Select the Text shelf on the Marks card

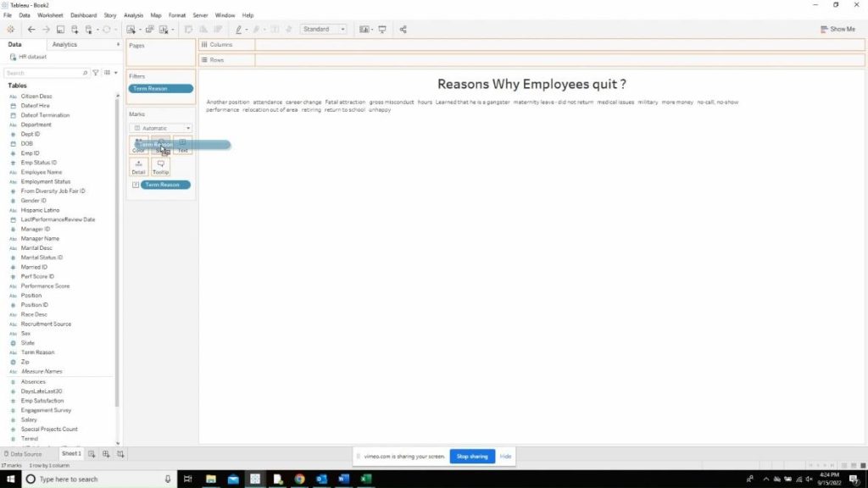(182, 146)
